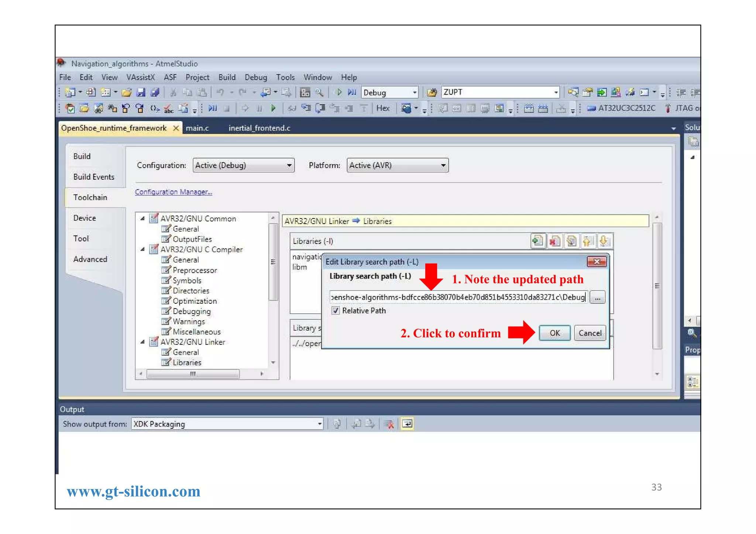This screenshot has height=534, width=756.
Task: Click OK to confirm library path
Action: (554, 333)
